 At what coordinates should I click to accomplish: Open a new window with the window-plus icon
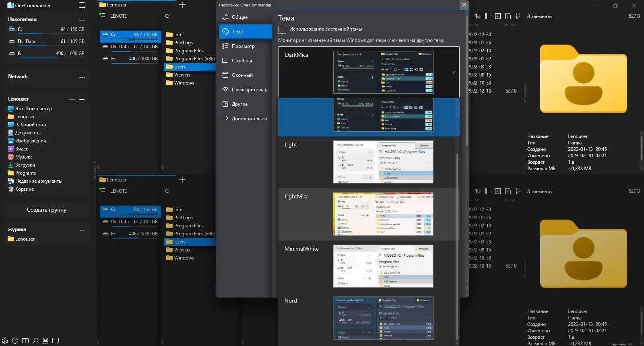tap(56, 341)
